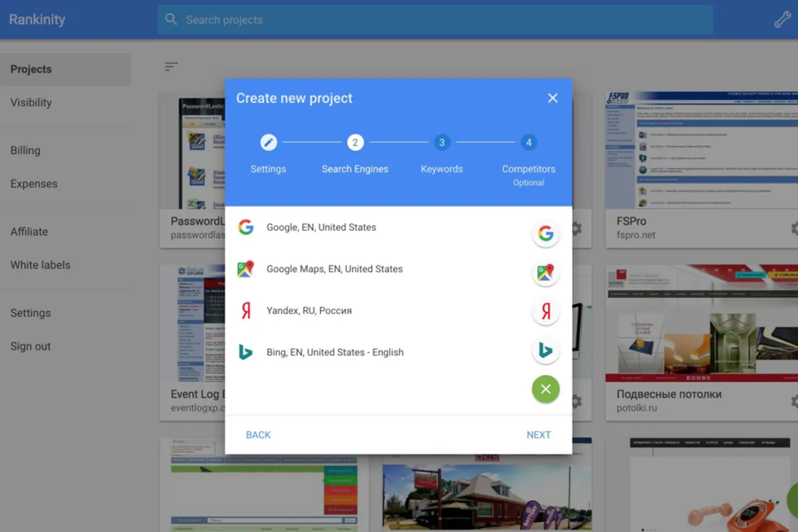This screenshot has height=532, width=798.
Task: Add Google using the round Google button
Action: pos(546,233)
